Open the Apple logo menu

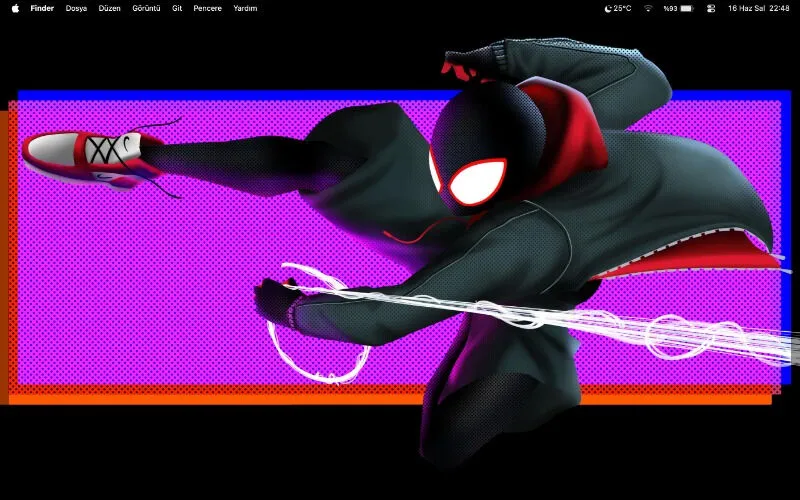coord(15,8)
